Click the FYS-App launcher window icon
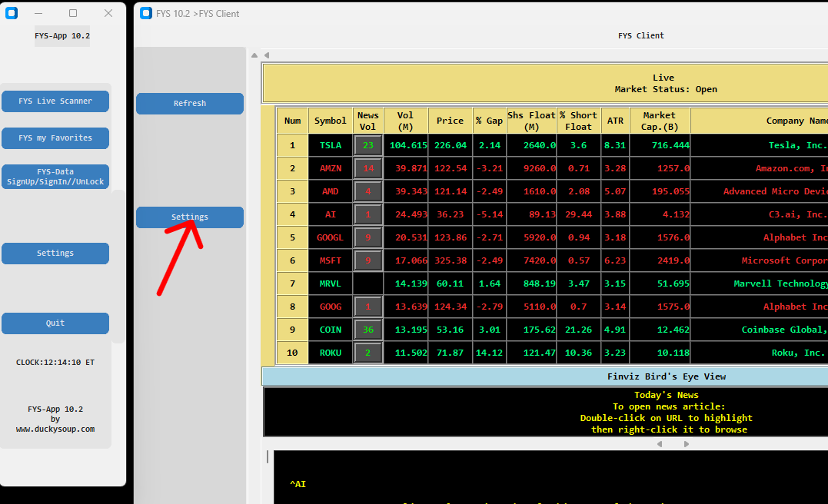The height and width of the screenshot is (504, 828). [x=12, y=13]
